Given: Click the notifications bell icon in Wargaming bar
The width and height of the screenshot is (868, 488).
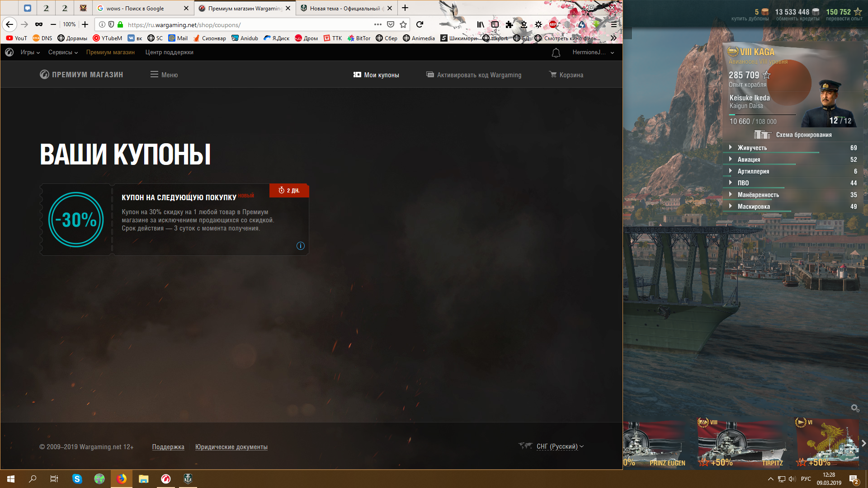Looking at the screenshot, I should tap(556, 53).
